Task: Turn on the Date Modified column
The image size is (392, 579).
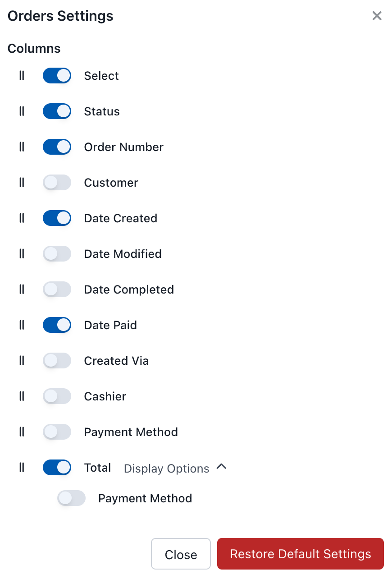Action: 57,254
